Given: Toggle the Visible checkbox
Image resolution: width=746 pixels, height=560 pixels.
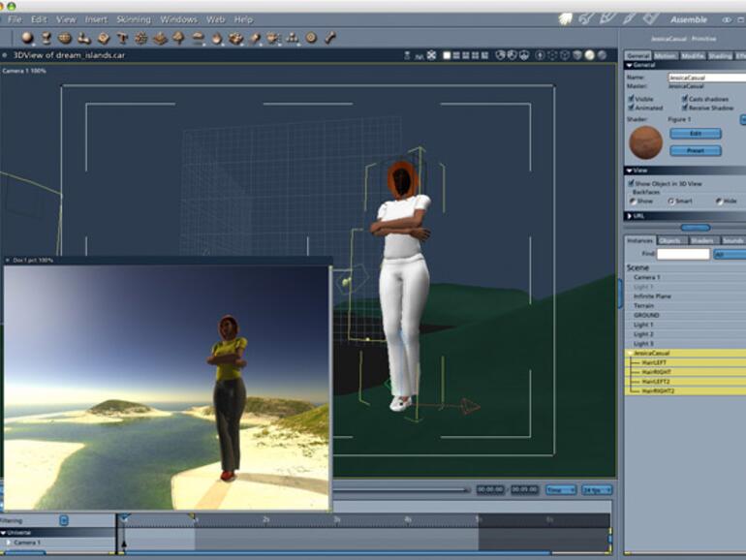Looking at the screenshot, I should pyautogui.click(x=632, y=99).
